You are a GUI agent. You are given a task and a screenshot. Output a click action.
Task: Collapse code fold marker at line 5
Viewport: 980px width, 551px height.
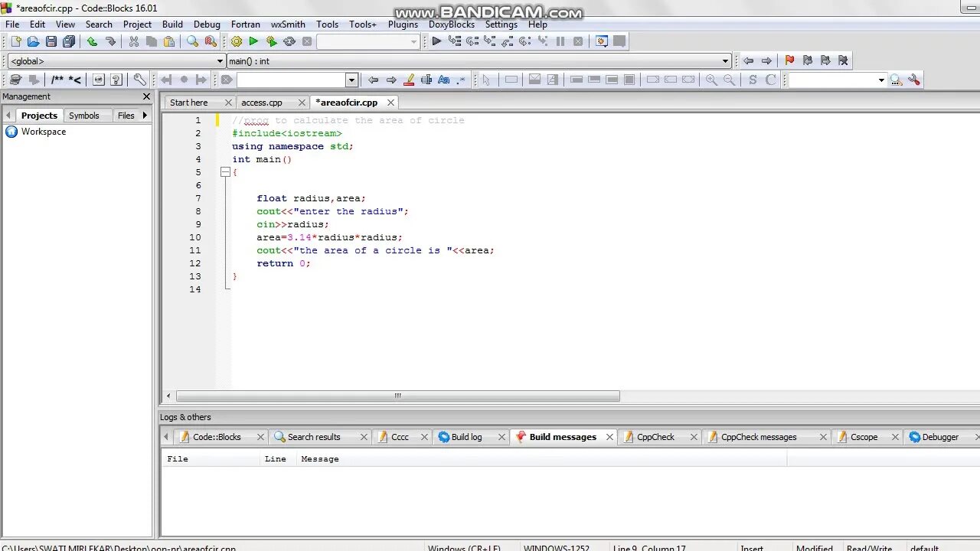225,172
